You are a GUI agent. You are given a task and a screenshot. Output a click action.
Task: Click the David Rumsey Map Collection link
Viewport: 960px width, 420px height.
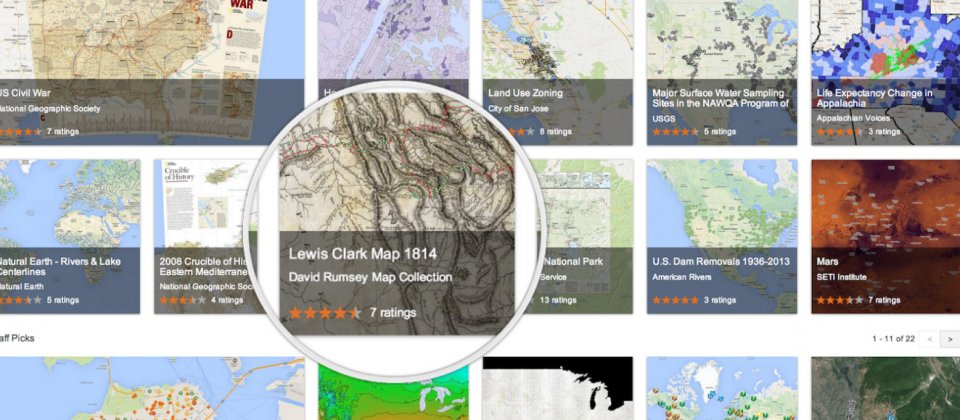click(370, 277)
